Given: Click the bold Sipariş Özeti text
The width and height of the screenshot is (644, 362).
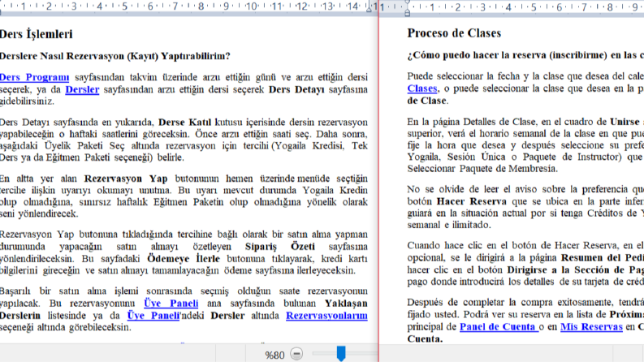Looking at the screenshot, I should [280, 247].
